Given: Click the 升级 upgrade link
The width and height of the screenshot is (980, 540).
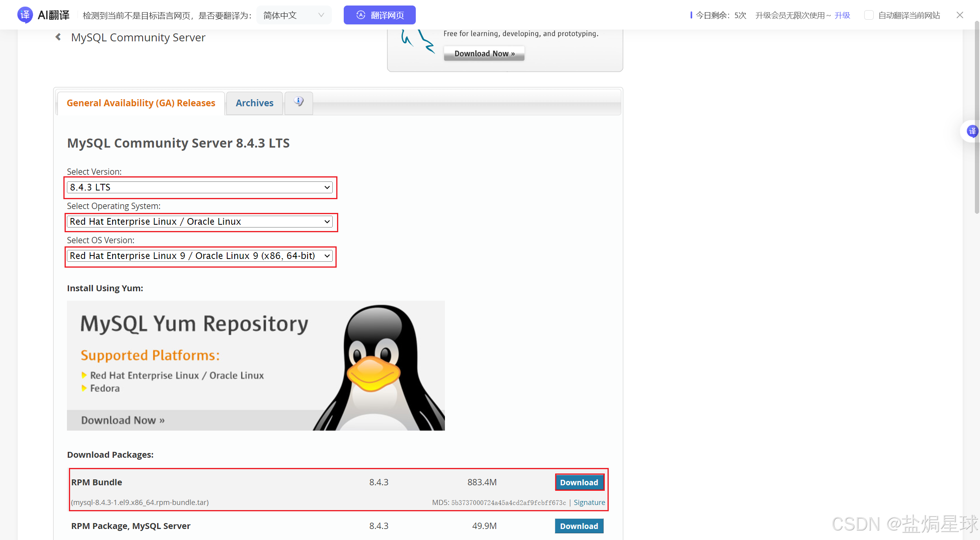Looking at the screenshot, I should point(842,15).
